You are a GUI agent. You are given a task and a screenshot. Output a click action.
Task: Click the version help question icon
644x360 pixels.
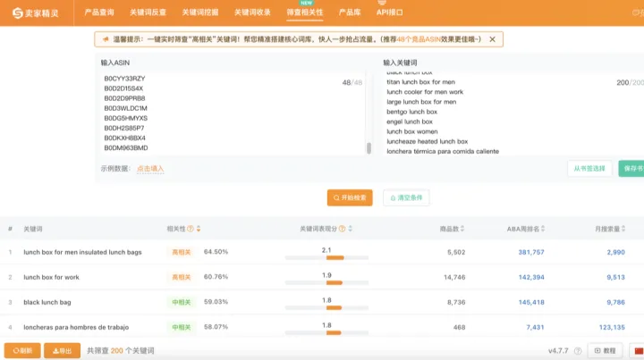click(x=578, y=351)
